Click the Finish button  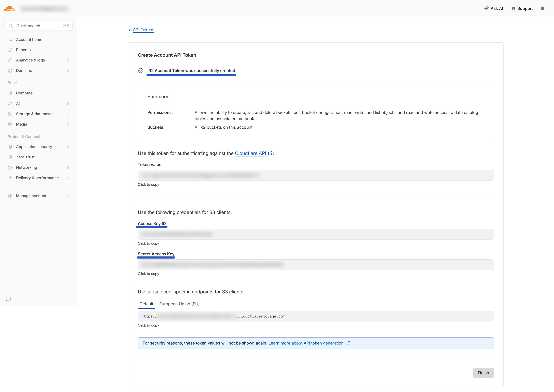pyautogui.click(x=483, y=373)
